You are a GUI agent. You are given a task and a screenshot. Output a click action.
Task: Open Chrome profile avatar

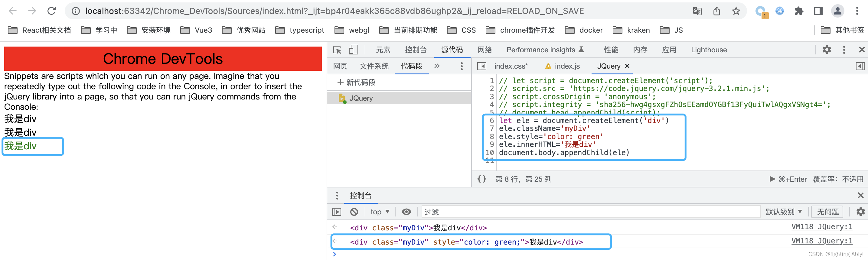tap(838, 11)
